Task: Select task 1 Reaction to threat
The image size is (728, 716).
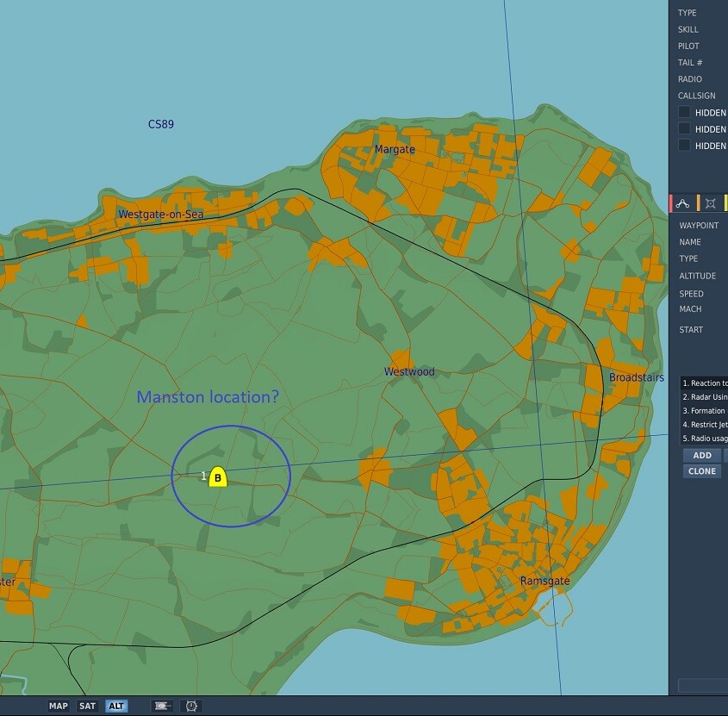Action: [704, 383]
